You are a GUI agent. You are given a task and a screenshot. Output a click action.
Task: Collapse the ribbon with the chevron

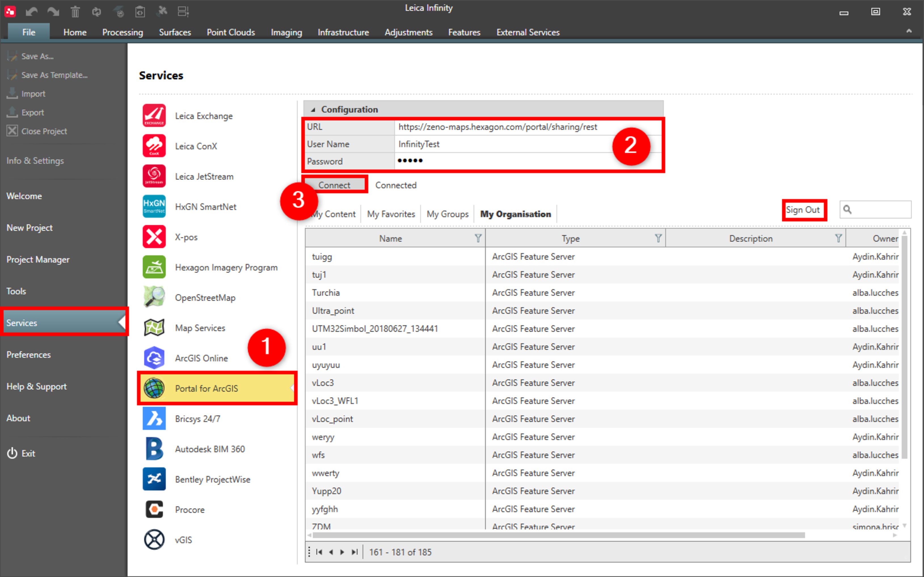pos(909,31)
